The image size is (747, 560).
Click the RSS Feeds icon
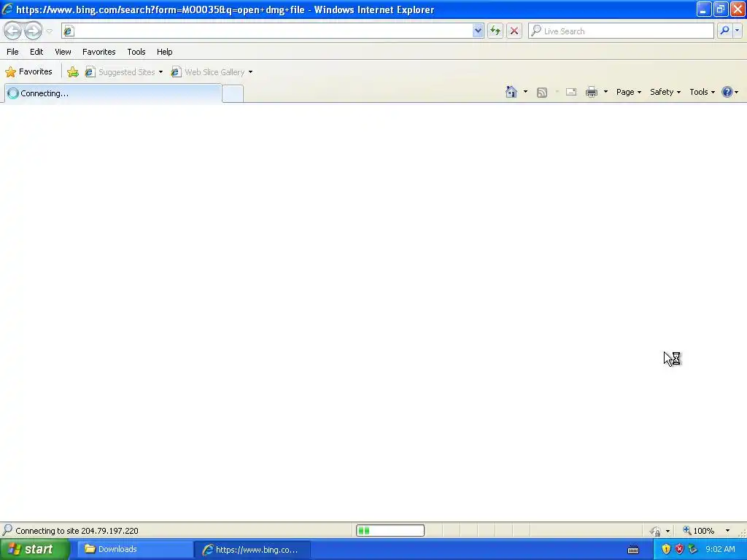[x=542, y=93]
